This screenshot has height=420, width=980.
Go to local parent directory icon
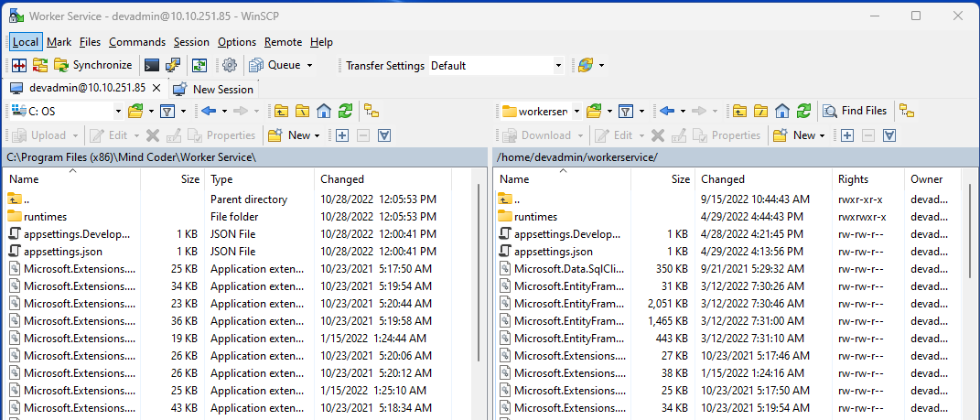281,112
